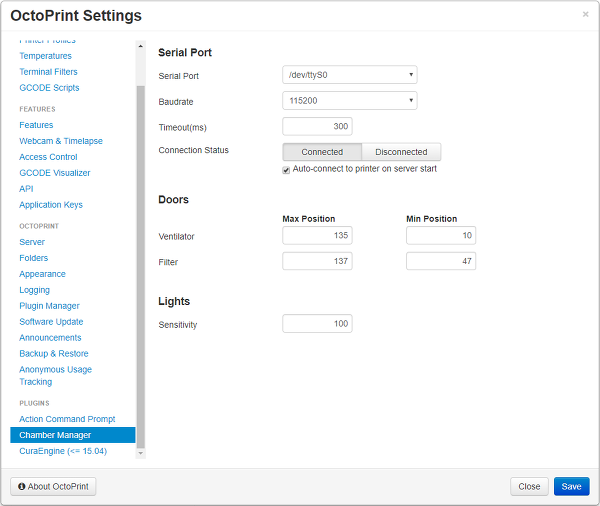The height and width of the screenshot is (506, 600).
Task: Click the Filter Max Position field
Action: click(x=317, y=261)
